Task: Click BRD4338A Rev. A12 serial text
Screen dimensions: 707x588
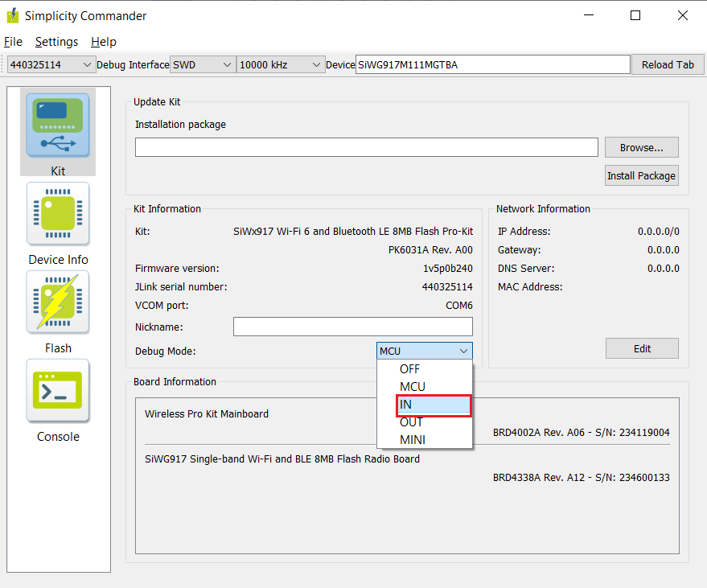Action: click(582, 478)
